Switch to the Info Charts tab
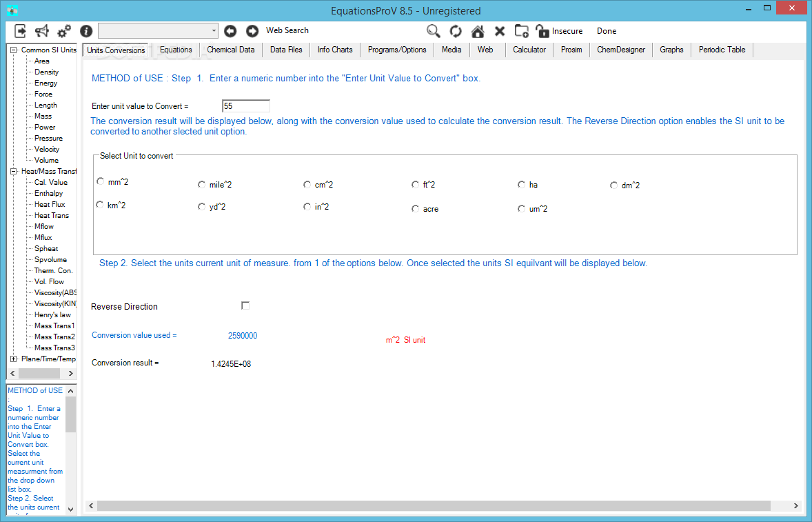The width and height of the screenshot is (812, 522). pyautogui.click(x=335, y=50)
